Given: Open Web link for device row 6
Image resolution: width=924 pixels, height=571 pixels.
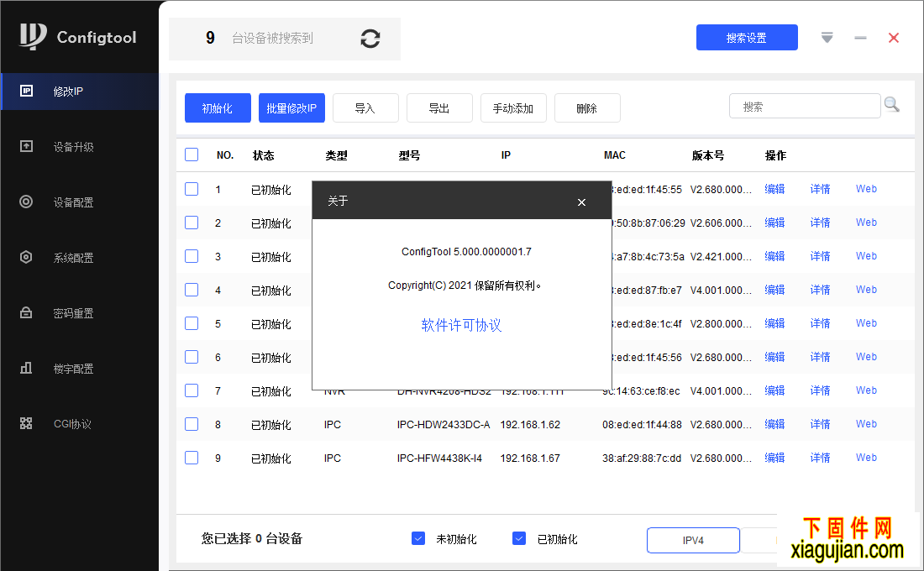Looking at the screenshot, I should click(866, 357).
